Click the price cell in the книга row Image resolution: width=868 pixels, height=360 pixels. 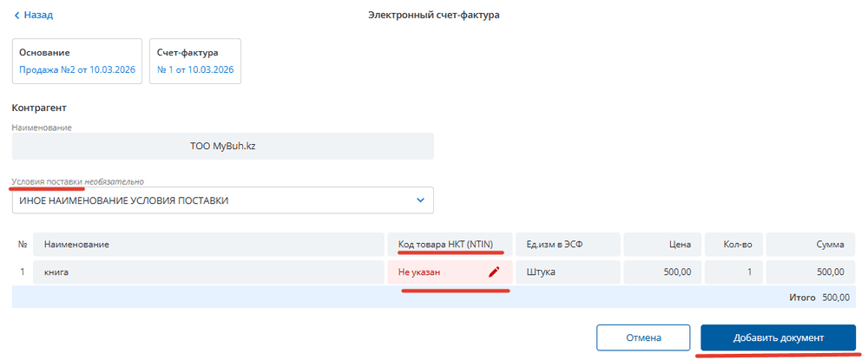661,272
